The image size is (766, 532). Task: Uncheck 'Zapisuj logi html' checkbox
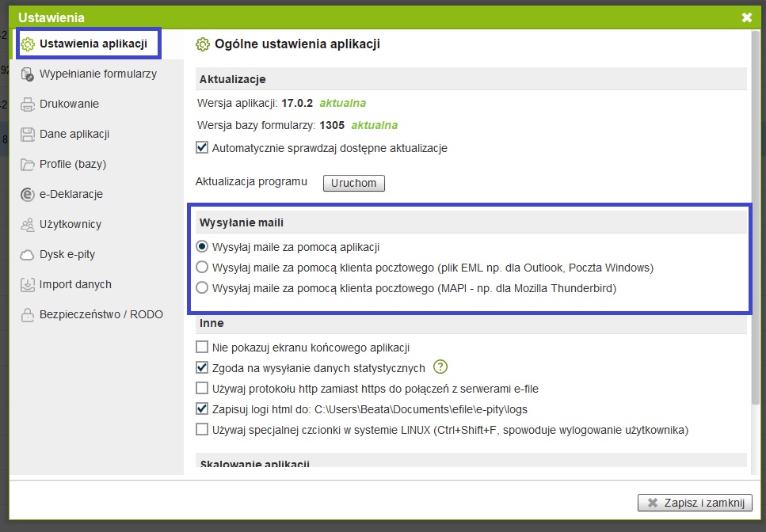click(202, 409)
